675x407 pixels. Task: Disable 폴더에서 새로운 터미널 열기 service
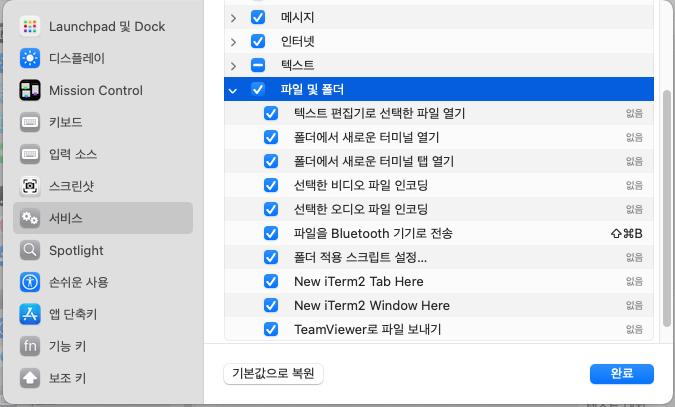[x=271, y=137]
